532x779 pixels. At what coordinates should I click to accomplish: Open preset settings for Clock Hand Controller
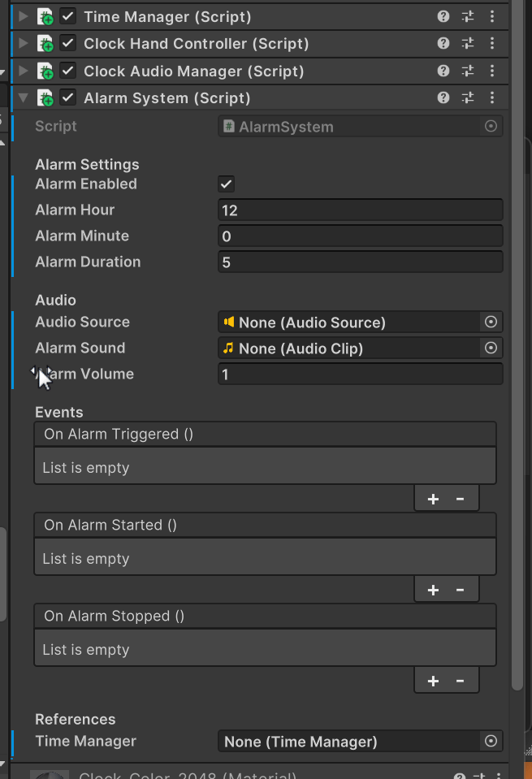pos(467,43)
